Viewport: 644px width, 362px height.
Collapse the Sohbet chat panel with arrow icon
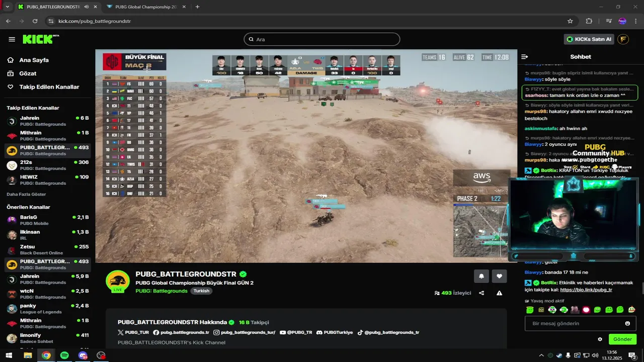524,57
